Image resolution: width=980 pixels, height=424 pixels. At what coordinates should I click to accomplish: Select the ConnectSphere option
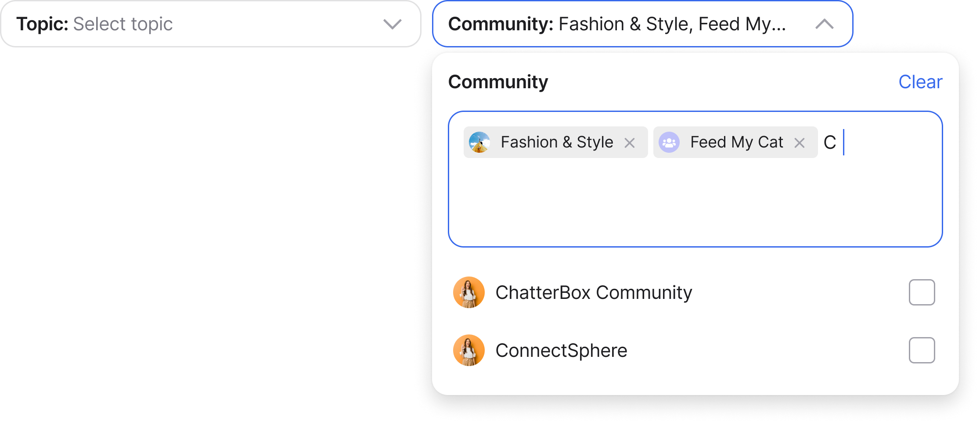coord(694,350)
